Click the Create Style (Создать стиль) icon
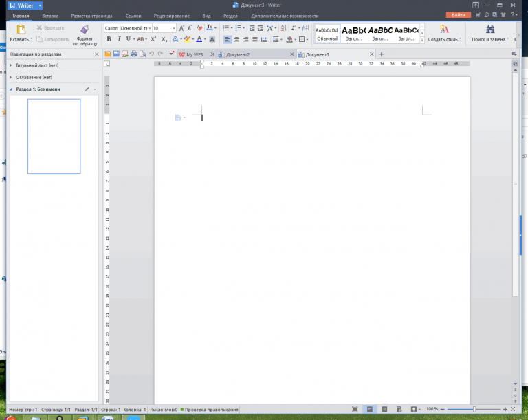Screen dimensions: 528x420 click(x=444, y=33)
